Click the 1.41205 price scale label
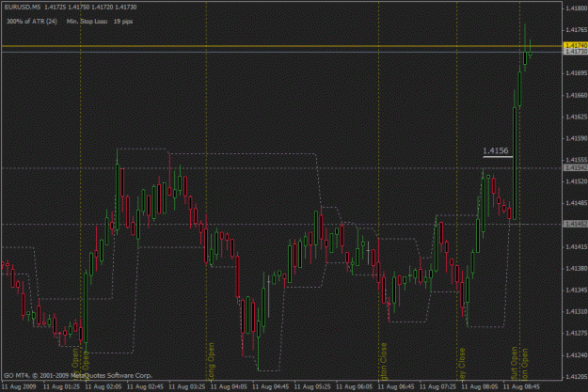 577,376
